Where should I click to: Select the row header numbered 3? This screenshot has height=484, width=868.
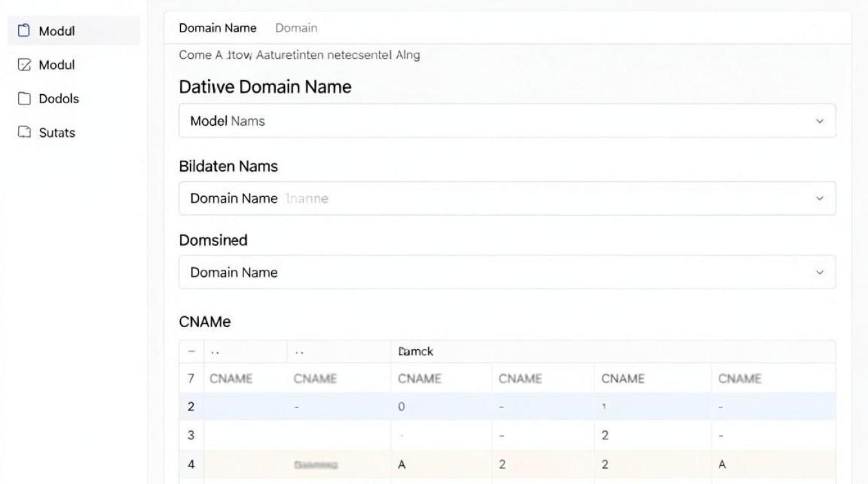point(191,435)
